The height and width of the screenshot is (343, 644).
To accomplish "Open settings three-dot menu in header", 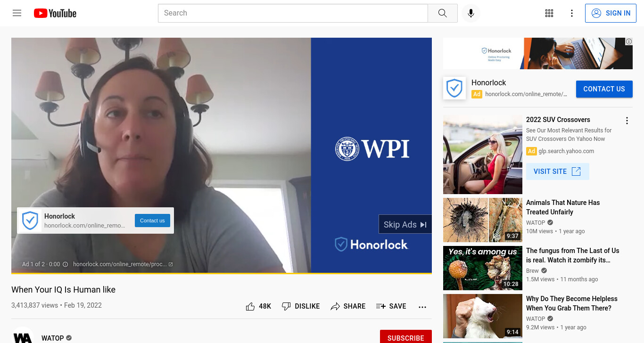I will [x=572, y=13].
